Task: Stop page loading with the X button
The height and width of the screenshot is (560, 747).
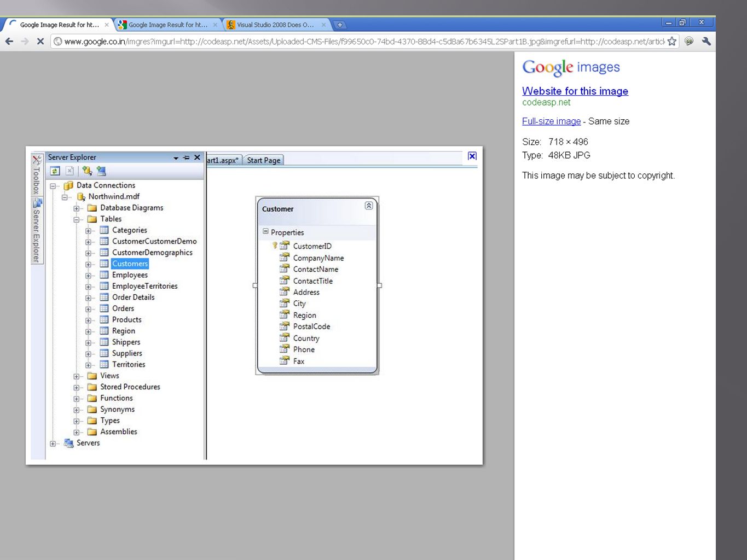Action: pos(40,41)
